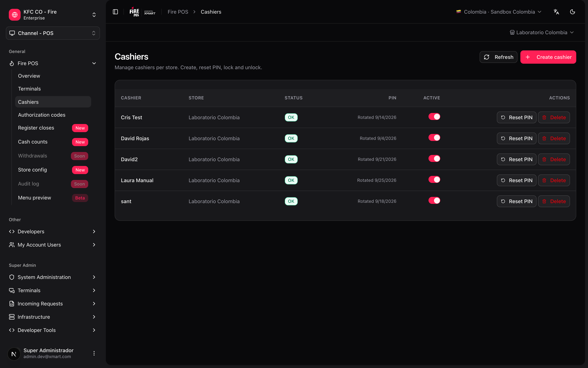Click the Developer Tools code icon
Viewport: 588px width, 368px height.
click(x=12, y=330)
